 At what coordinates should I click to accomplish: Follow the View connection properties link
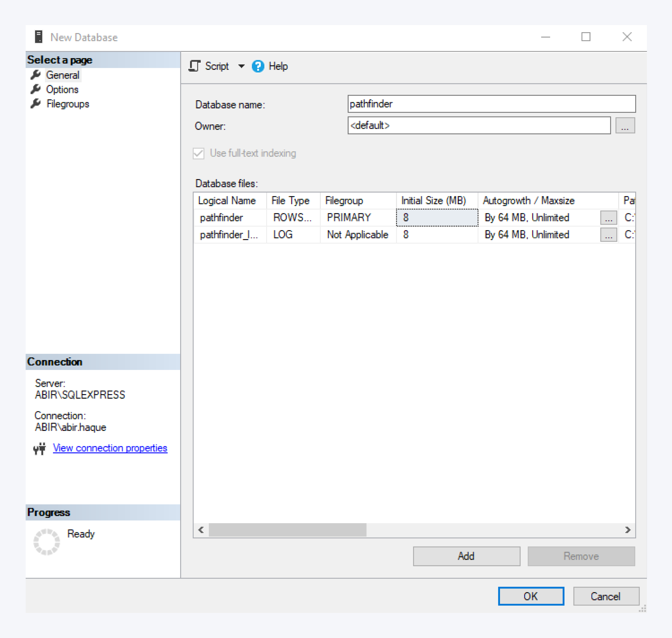pos(109,448)
